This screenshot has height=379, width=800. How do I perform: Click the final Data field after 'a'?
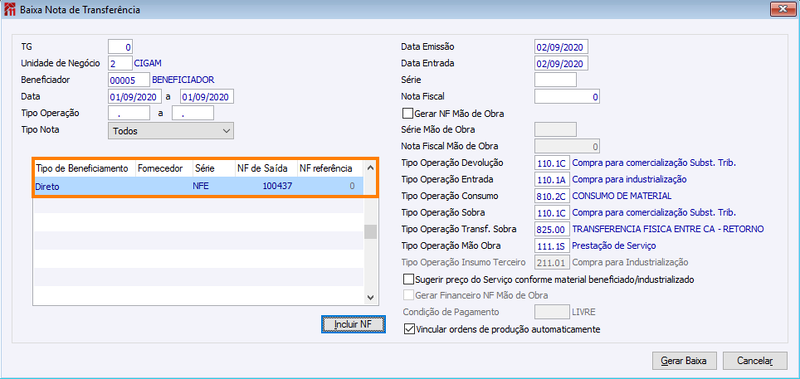tap(207, 96)
